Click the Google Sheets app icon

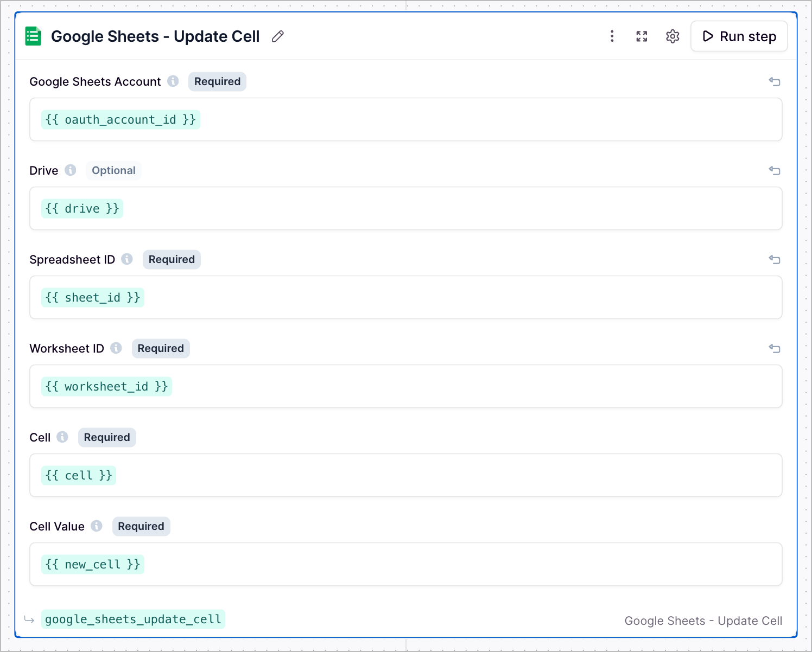[33, 36]
